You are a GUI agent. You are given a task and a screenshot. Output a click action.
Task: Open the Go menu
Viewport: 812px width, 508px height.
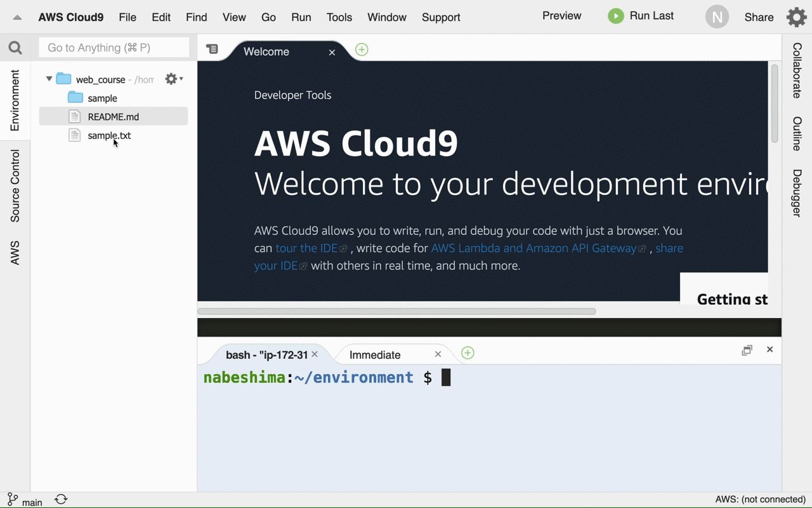[x=268, y=17]
